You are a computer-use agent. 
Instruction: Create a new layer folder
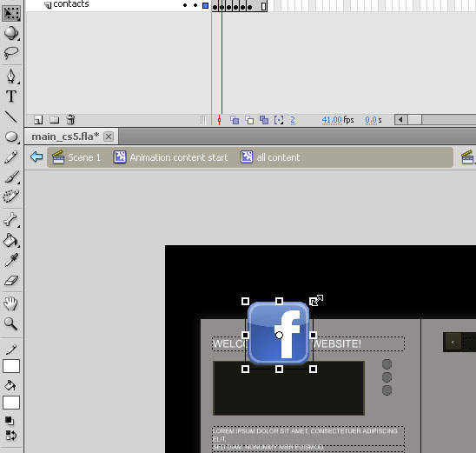(55, 120)
